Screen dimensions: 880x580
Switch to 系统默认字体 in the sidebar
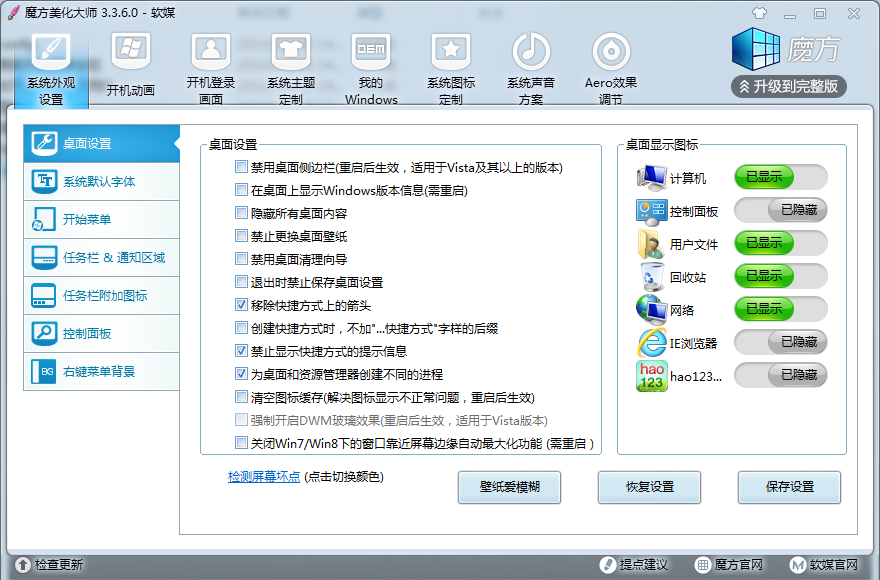pos(102,181)
